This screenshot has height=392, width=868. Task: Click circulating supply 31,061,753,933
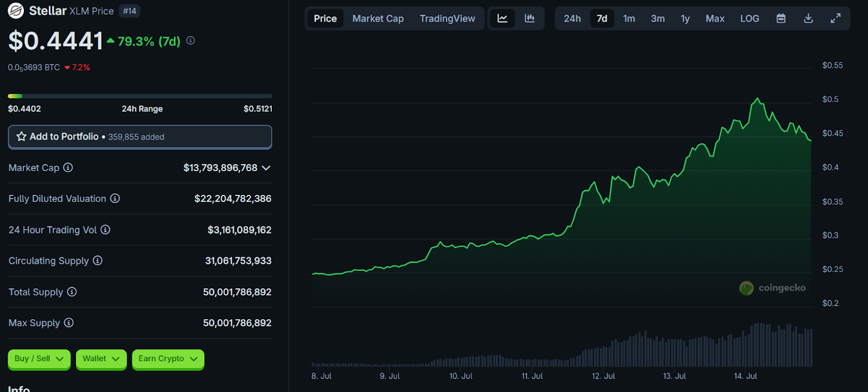(238, 261)
